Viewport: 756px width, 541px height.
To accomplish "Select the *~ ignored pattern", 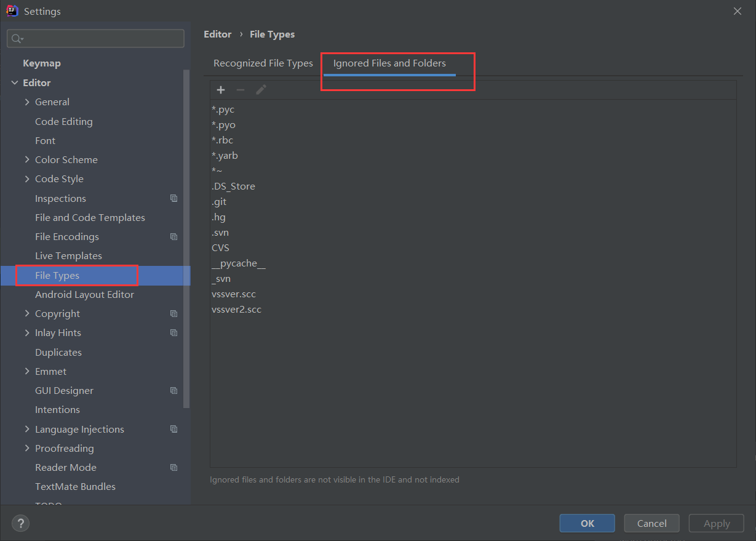I will 217,171.
